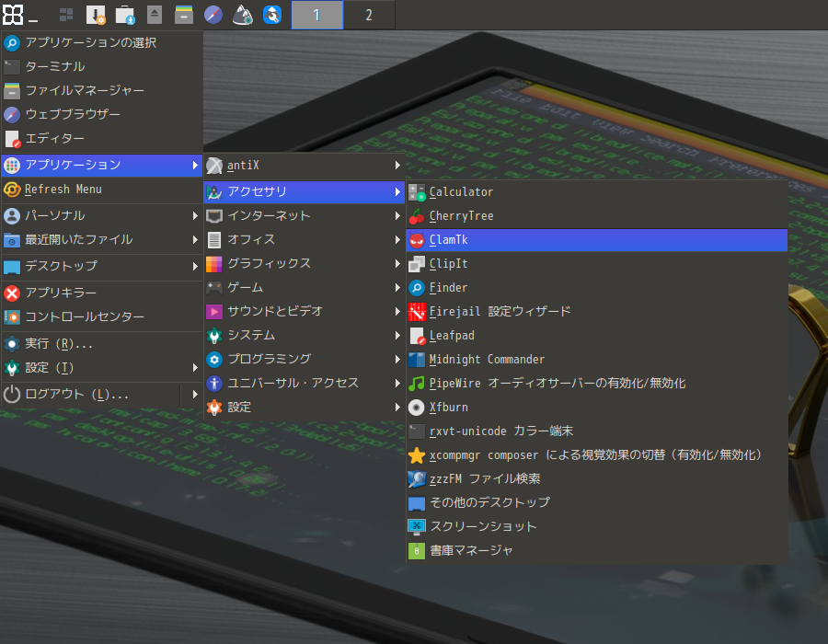The height and width of the screenshot is (644, 828).
Task: Open アプリキラー app killer
Action: coord(102,293)
